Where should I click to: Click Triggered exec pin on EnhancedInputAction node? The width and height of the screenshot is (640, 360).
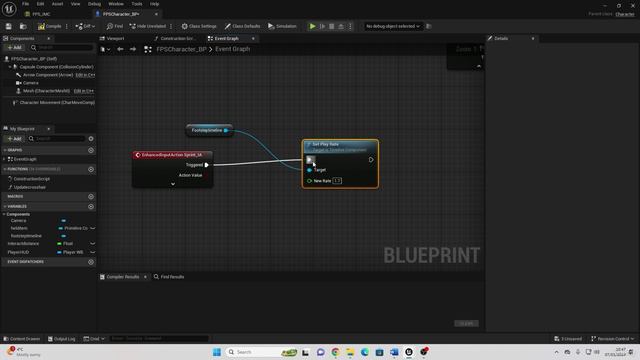[207, 165]
